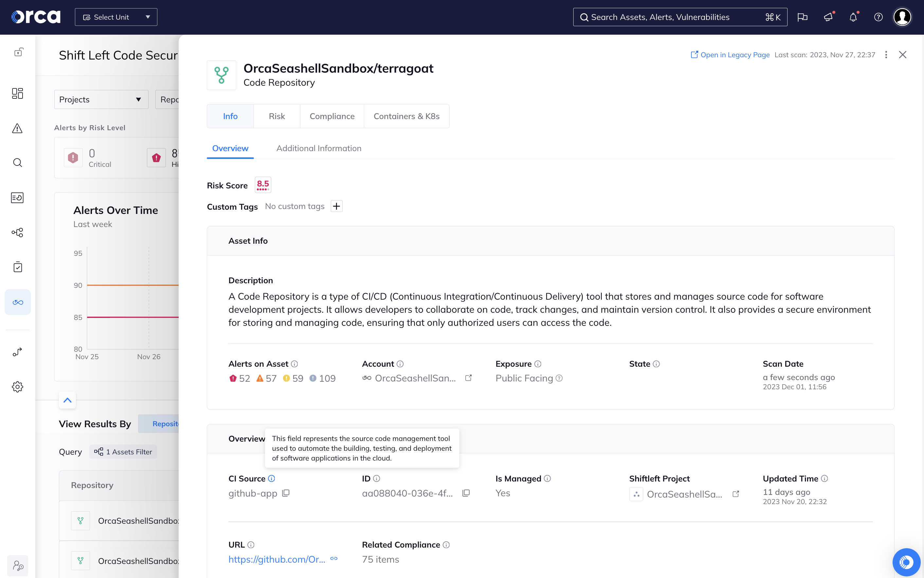924x578 pixels.
Task: Open the Dashboard icon in the left sidebar
Action: coord(18,93)
